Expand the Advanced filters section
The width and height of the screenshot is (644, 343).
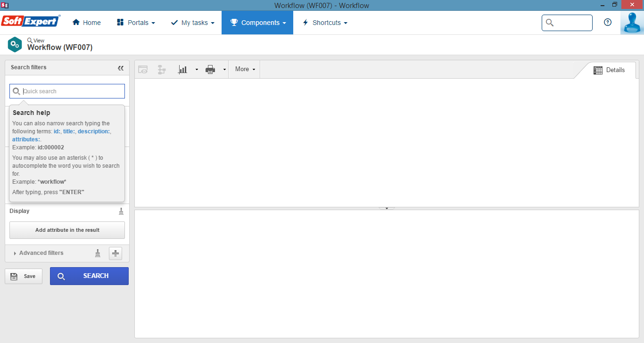(41, 253)
